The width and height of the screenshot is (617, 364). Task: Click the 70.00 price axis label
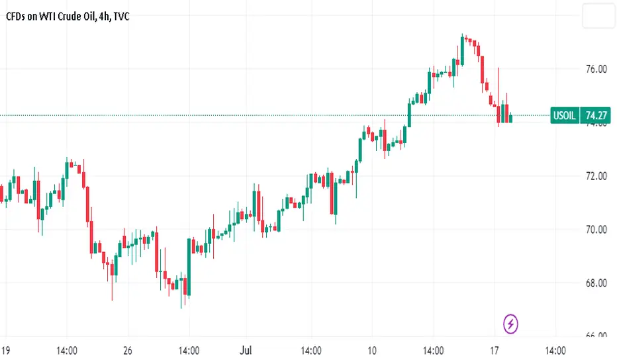pos(596,230)
